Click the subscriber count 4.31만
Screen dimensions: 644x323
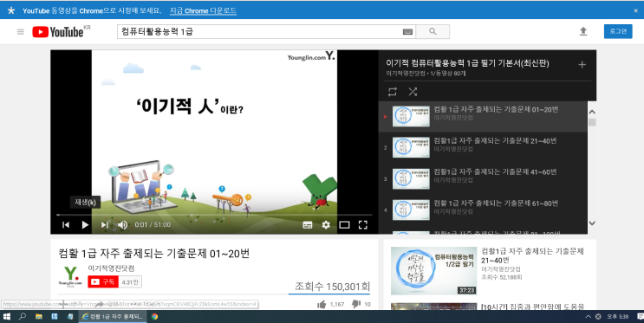point(130,282)
